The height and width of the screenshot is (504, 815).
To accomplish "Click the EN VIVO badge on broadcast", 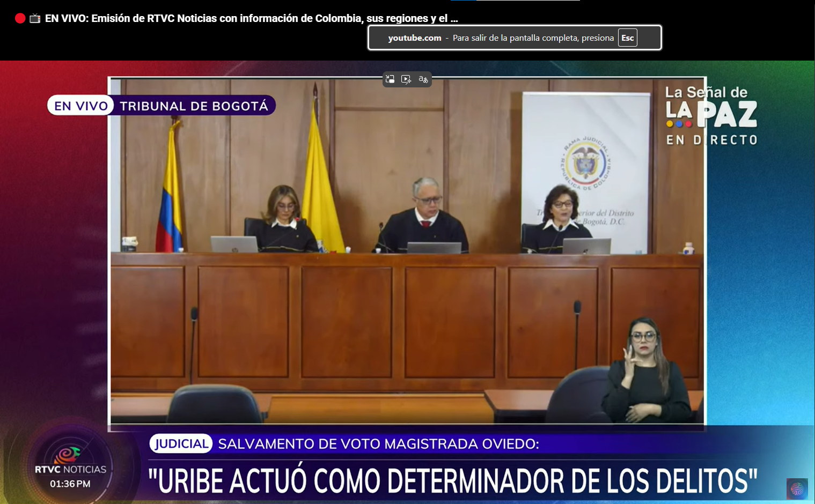I will click(x=80, y=106).
